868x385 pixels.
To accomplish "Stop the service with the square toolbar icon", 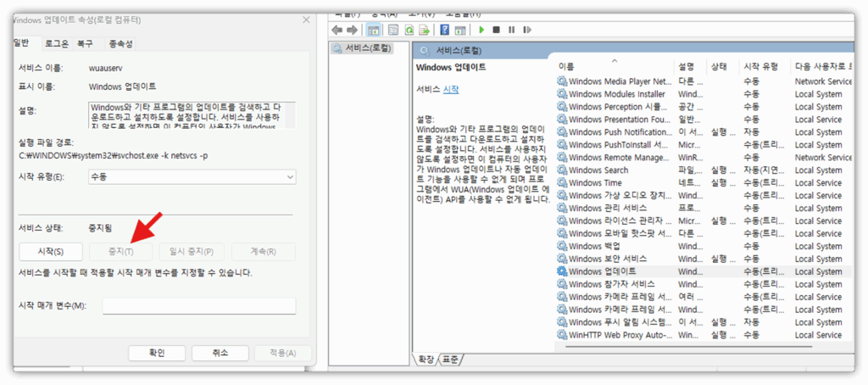I will point(496,30).
